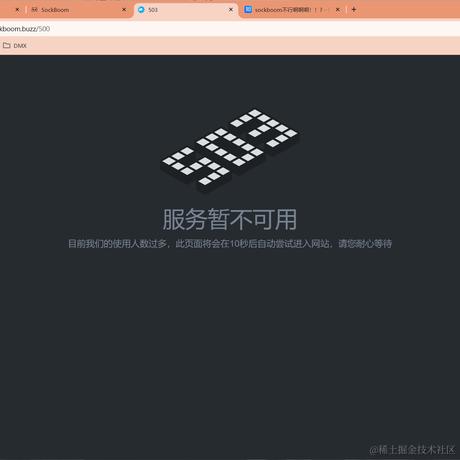Click the address bar showing buzz/500

pyautogui.click(x=230, y=29)
